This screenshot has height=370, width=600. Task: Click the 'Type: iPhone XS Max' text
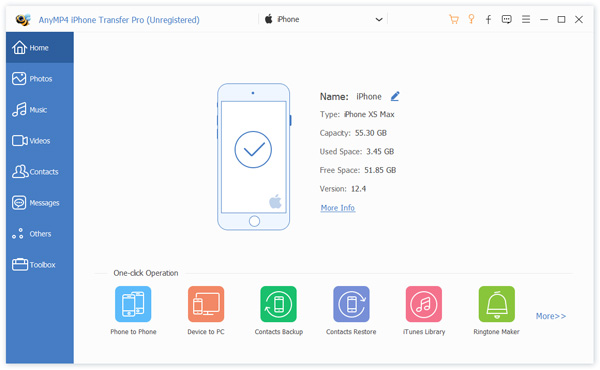(x=357, y=114)
